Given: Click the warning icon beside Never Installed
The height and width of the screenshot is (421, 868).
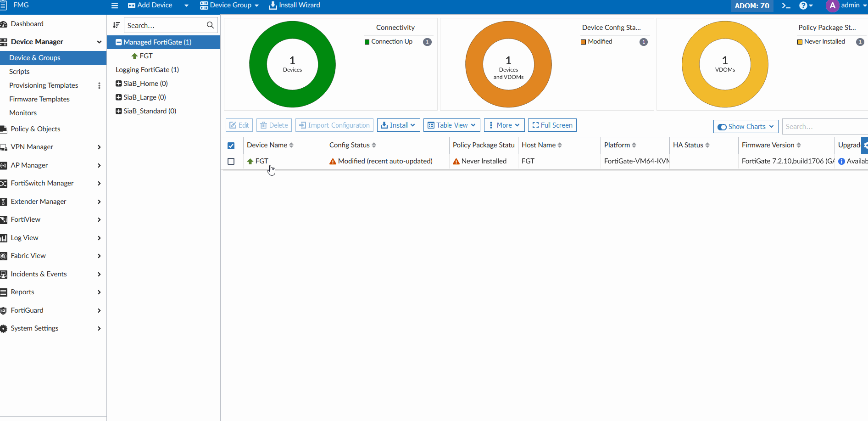Looking at the screenshot, I should (456, 161).
